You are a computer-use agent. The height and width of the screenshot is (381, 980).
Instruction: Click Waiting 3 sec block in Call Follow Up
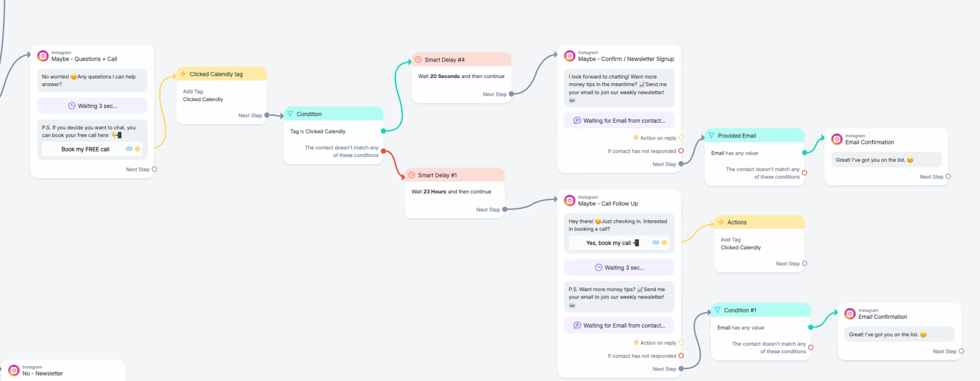[619, 268]
